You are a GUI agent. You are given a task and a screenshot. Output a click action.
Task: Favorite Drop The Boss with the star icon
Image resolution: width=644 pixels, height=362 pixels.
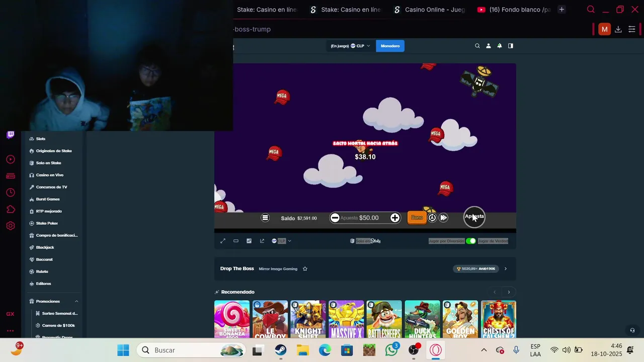[x=305, y=268]
